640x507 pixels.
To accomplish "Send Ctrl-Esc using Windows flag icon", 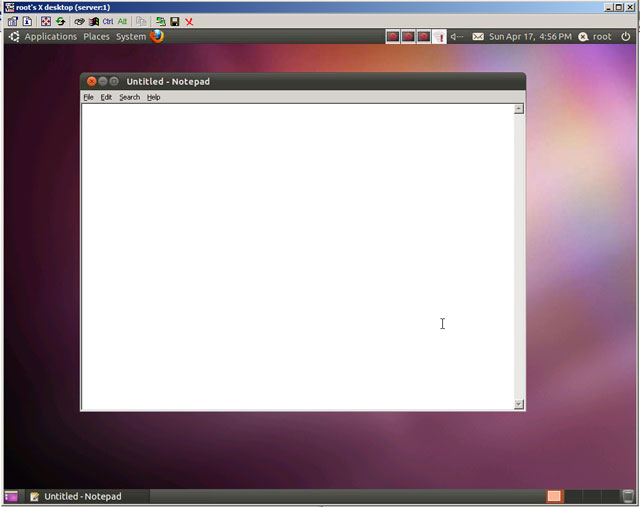I will (94, 22).
